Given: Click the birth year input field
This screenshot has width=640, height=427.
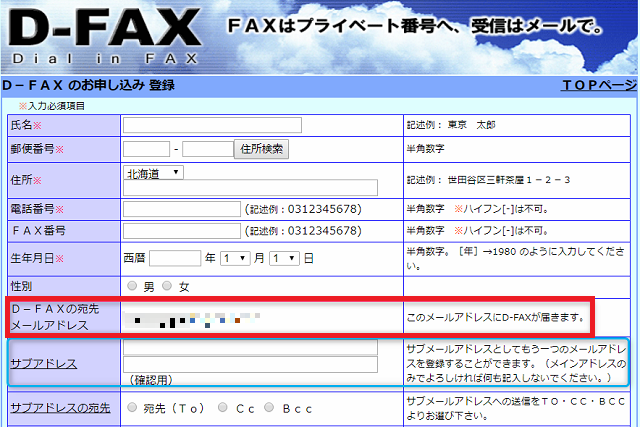Looking at the screenshot, I should click(175, 258).
